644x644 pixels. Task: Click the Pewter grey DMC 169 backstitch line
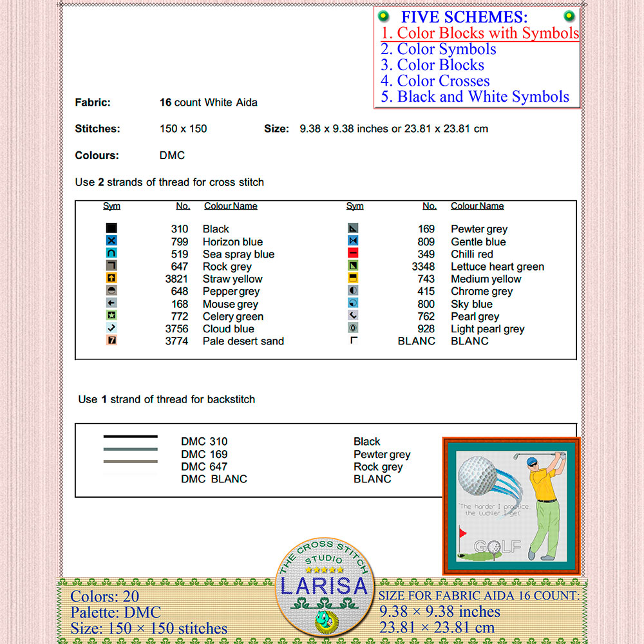(131, 450)
